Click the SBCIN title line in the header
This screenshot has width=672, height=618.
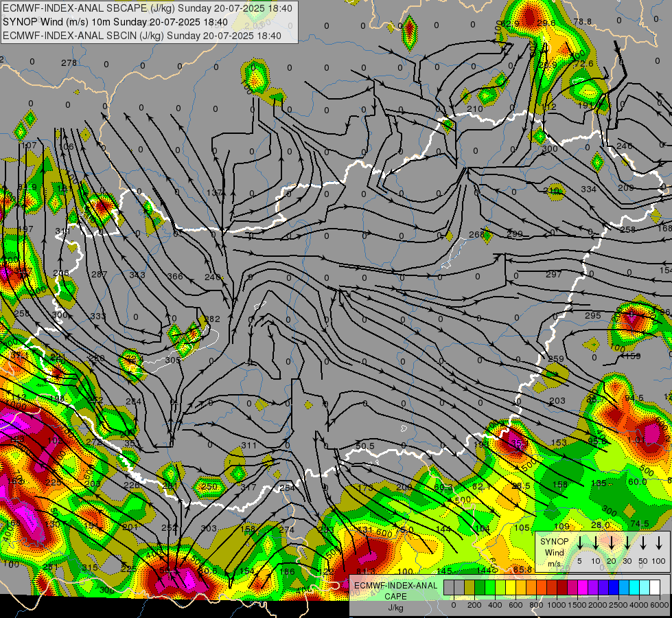[x=142, y=36]
